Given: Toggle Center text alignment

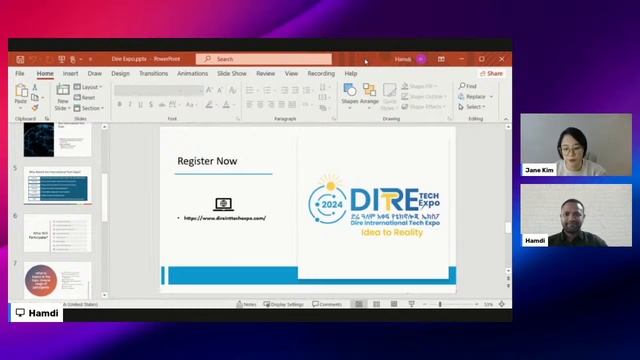Looking at the screenshot, I should tap(260, 105).
